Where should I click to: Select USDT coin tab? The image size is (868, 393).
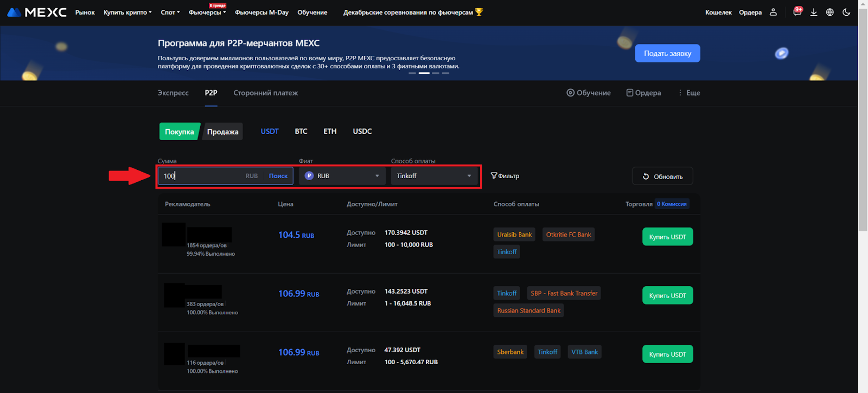270,131
